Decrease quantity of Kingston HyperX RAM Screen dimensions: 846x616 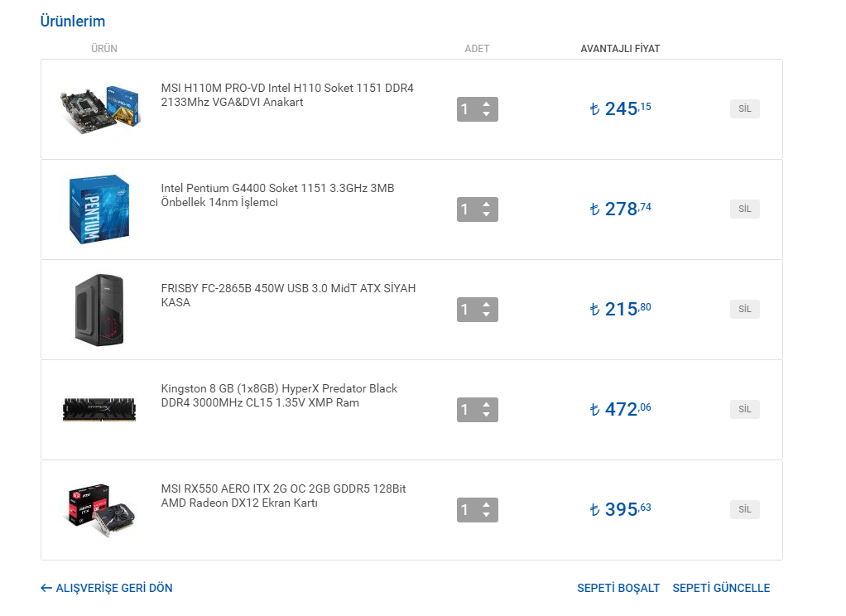[x=486, y=415]
